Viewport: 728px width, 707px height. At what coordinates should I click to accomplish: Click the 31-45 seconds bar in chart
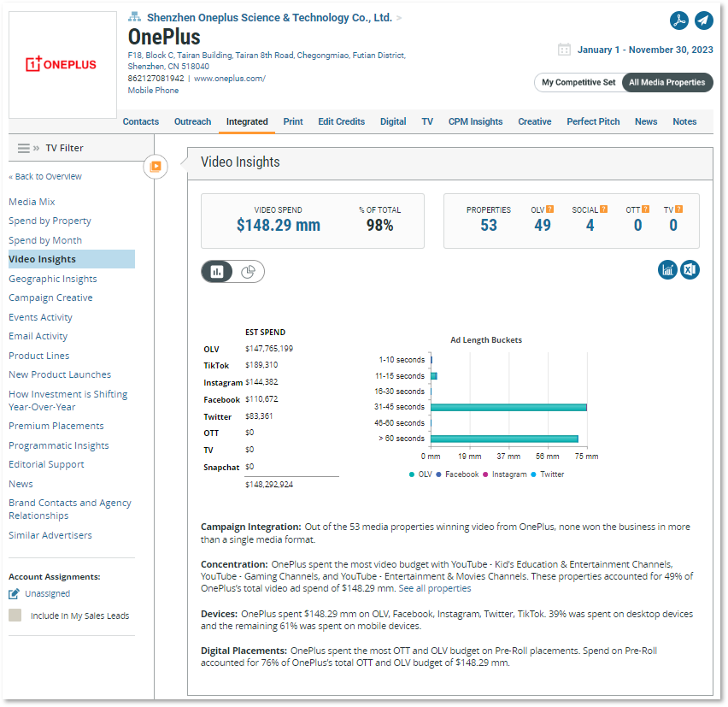[x=509, y=408]
